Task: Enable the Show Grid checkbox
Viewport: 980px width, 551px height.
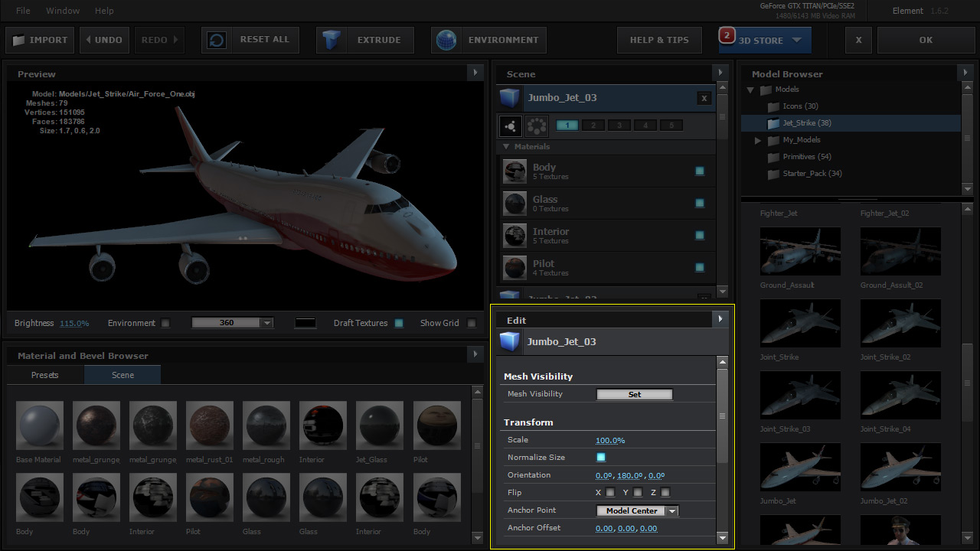Action: pos(472,323)
